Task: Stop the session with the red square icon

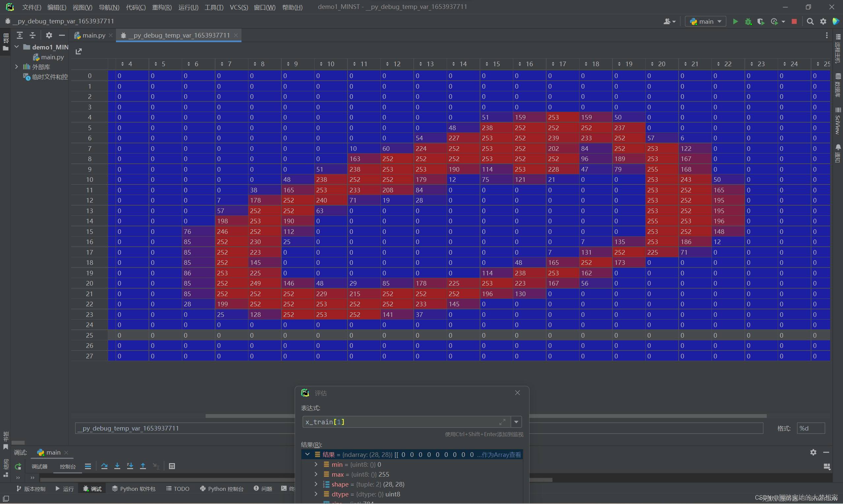Action: click(794, 21)
